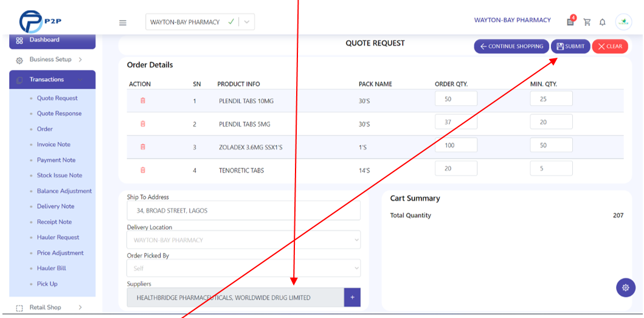Edit minimum quantity 20 for PLENDIL 5MG

click(x=551, y=122)
